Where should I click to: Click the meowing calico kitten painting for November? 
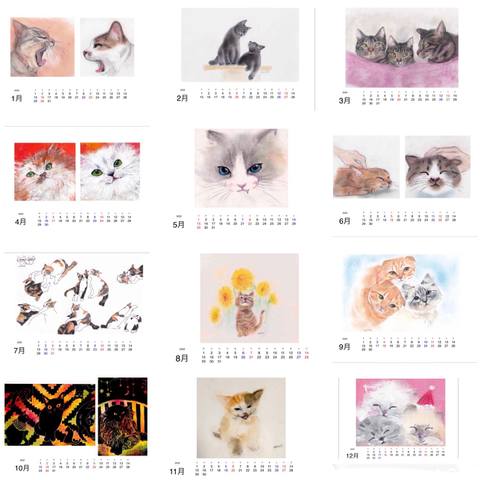click(241, 418)
